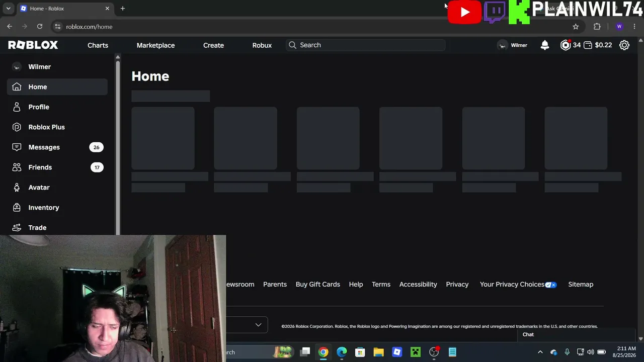Open the wallet balance showing $0.22
Screen dimensions: 644x362
point(598,45)
